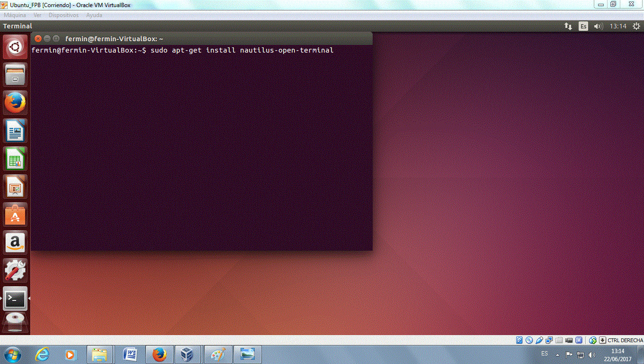Launch LibreOffice Calc from the launcher
The height and width of the screenshot is (364, 644).
pos(15,159)
